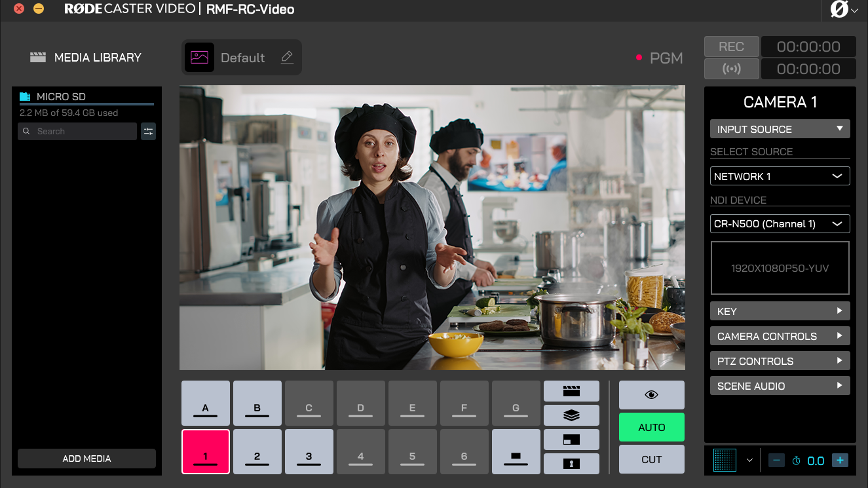The width and height of the screenshot is (868, 488).
Task: Click the keyhole icon button
Action: pyautogui.click(x=571, y=464)
